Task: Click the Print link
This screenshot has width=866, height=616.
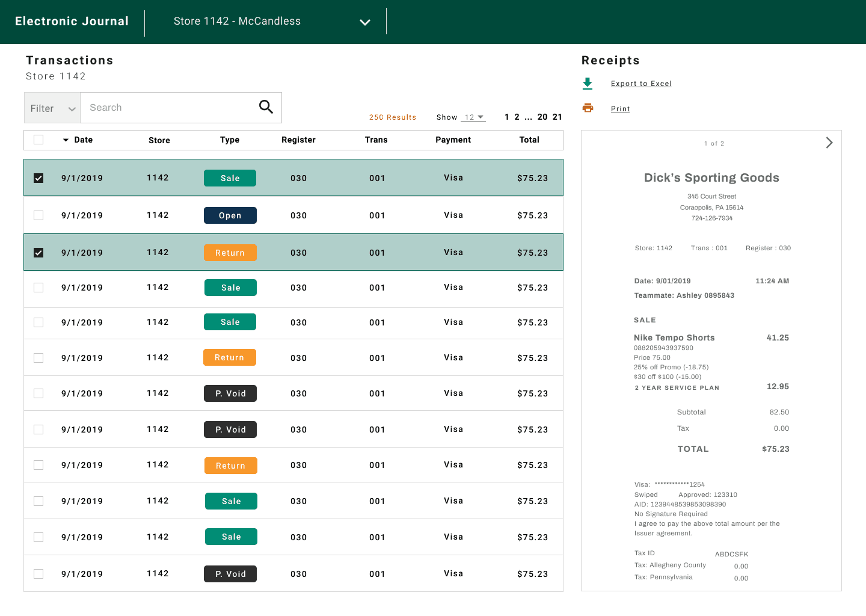Action: tap(620, 109)
